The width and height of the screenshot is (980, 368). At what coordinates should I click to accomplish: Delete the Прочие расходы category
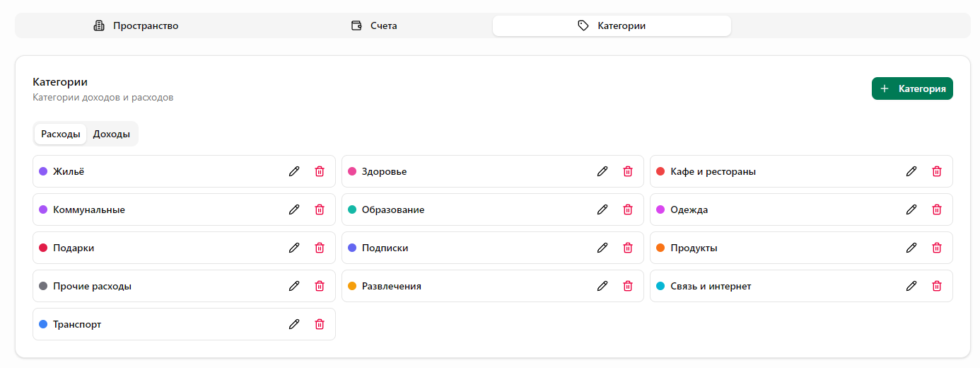click(x=320, y=286)
